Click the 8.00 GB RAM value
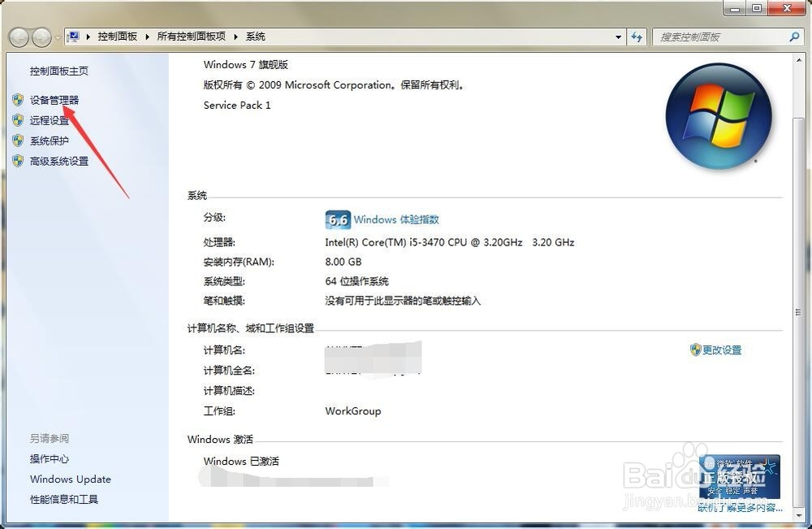This screenshot has height=529, width=812. [343, 262]
